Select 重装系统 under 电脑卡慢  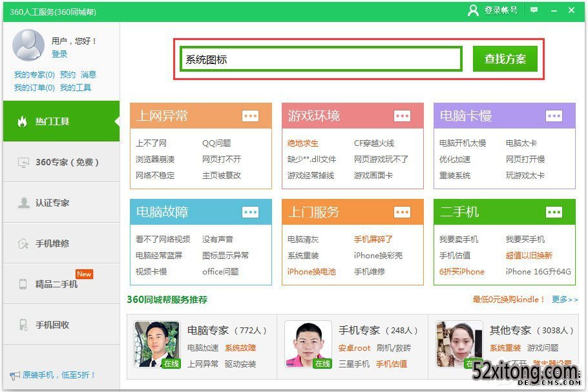(455, 176)
